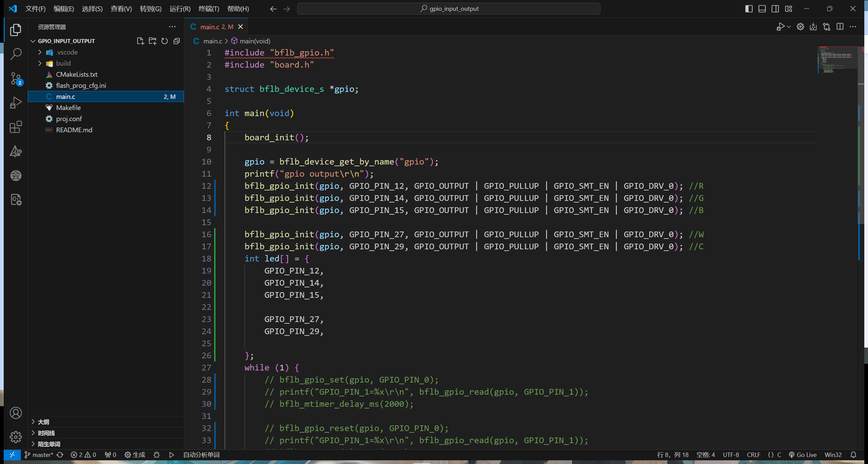Image resolution: width=868 pixels, height=464 pixels.
Task: Click Go Live in the status bar
Action: click(803, 455)
